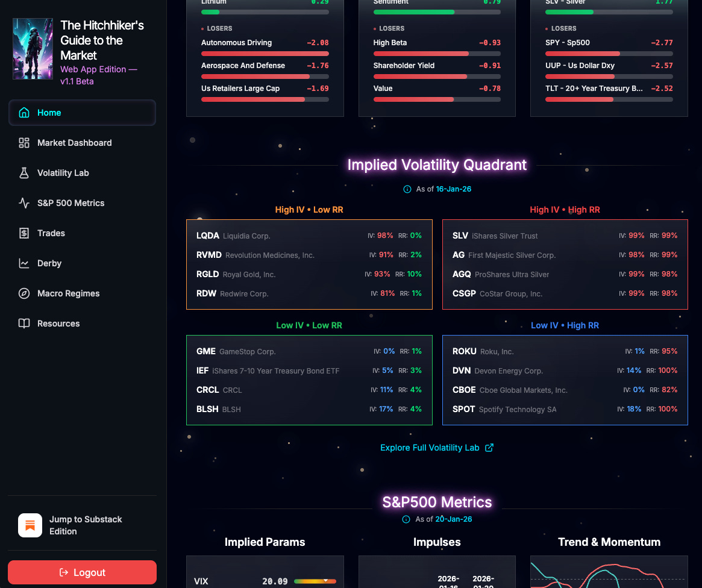The image size is (702, 588).
Task: Open Explore Full Volatility Lab link
Action: click(x=436, y=448)
